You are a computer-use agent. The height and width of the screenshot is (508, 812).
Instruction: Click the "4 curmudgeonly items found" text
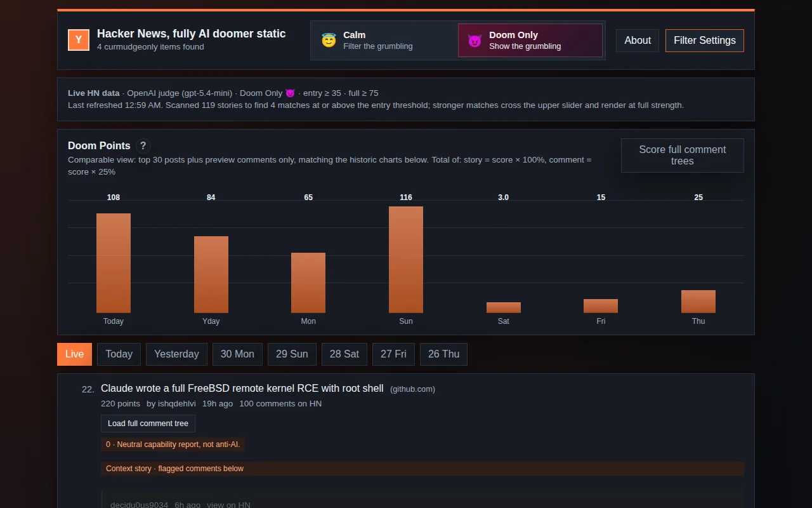[150, 47]
